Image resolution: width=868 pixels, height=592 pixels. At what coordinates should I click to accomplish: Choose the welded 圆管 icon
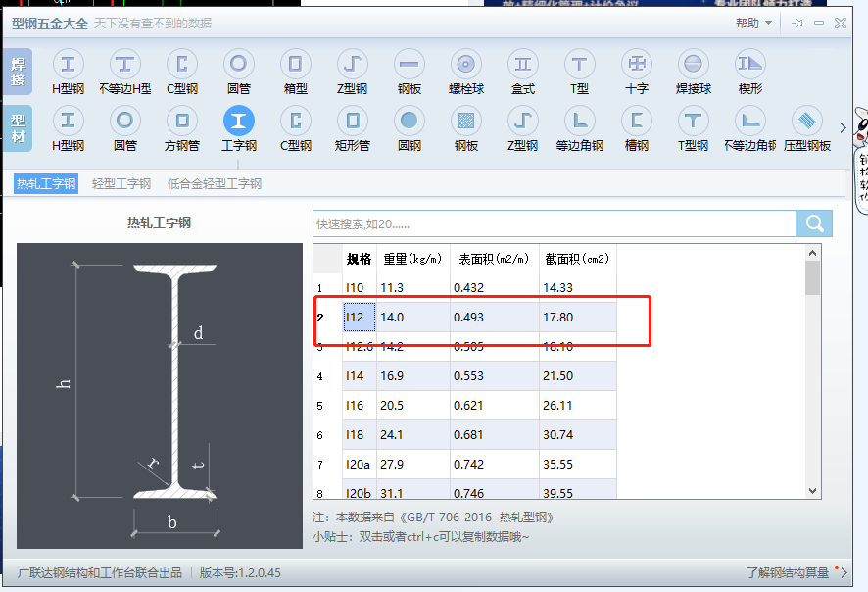coord(239,65)
